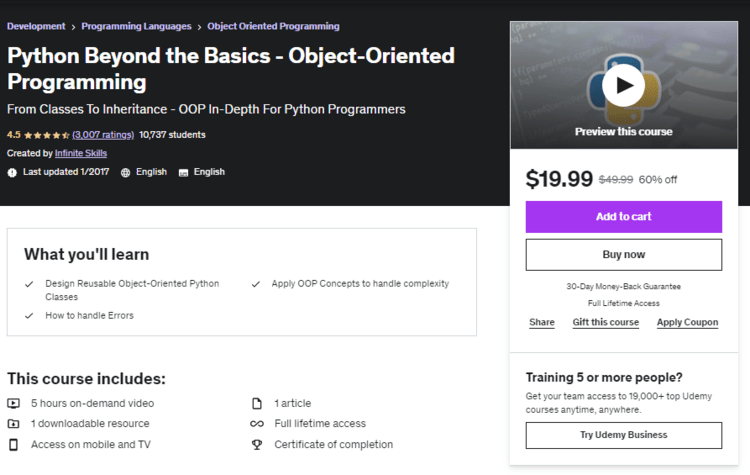Click Certificate of completion text
This screenshot has height=475, width=750.
[x=333, y=445]
